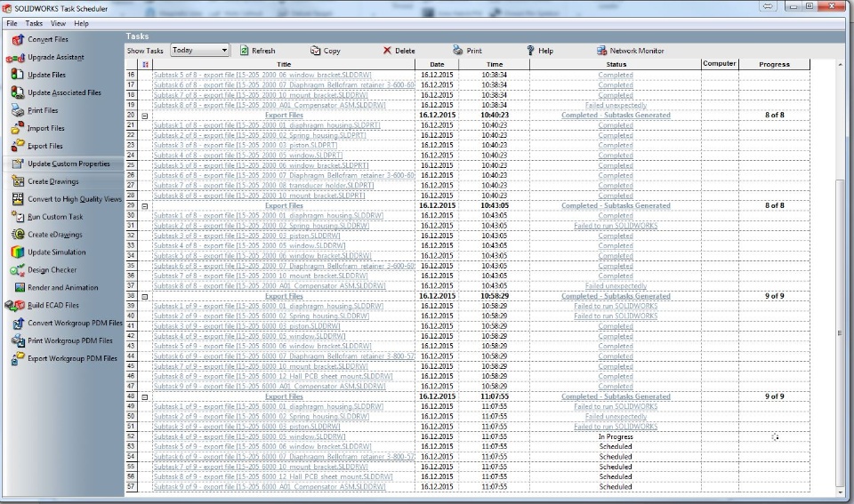This screenshot has width=854, height=504.
Task: Click Failed to run SOLIDWORKS status in row 31
Action: tap(616, 226)
